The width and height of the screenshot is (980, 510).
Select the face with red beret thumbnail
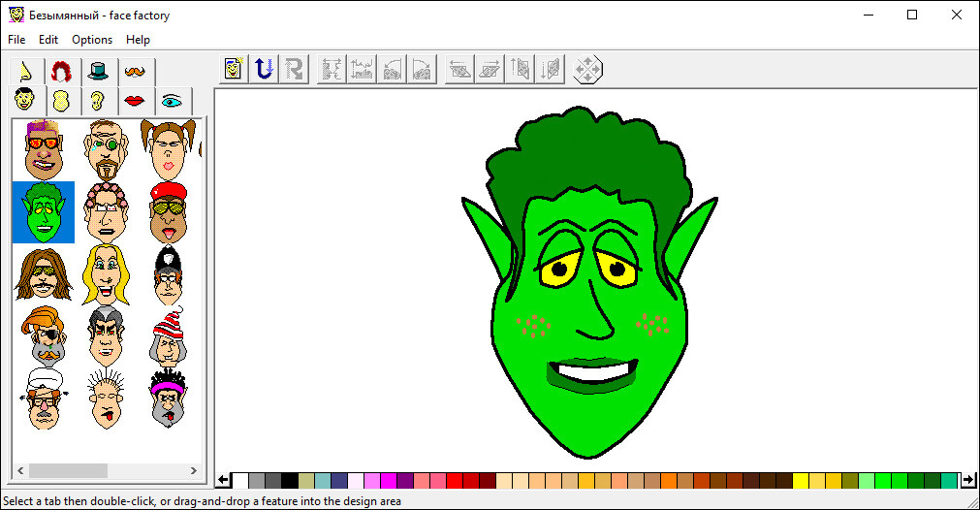coord(168,212)
